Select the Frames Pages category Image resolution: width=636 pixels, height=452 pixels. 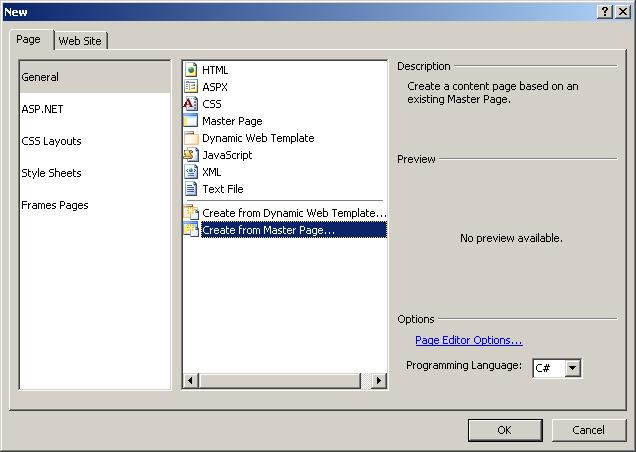coord(95,205)
